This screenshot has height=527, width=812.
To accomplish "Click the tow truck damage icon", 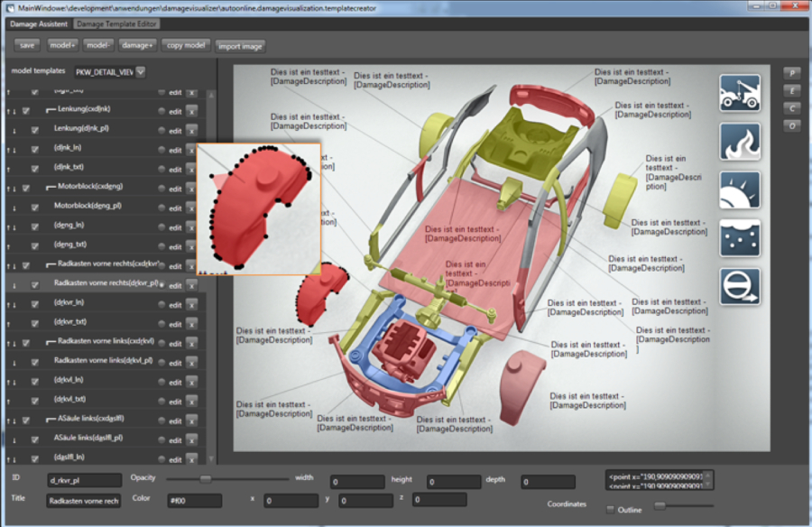I will 739,94.
